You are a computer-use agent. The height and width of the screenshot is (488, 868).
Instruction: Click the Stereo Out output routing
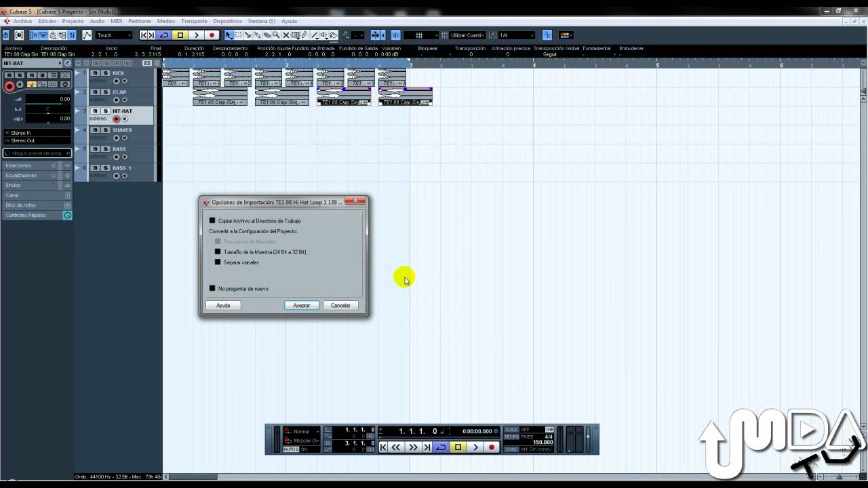coord(37,140)
